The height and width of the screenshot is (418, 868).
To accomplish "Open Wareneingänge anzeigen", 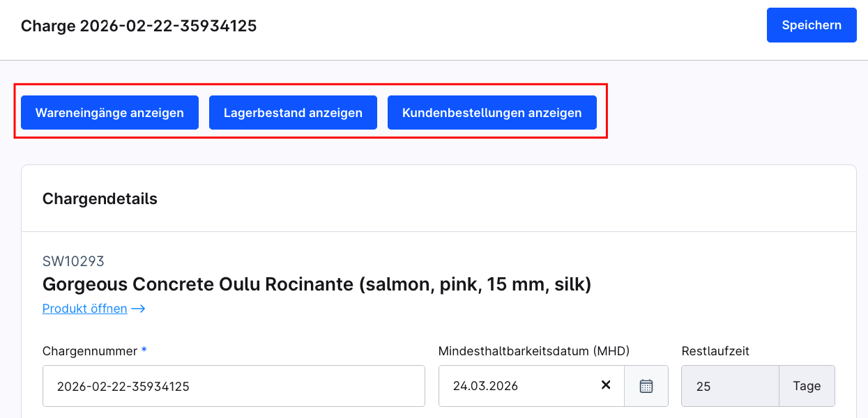I will (109, 112).
